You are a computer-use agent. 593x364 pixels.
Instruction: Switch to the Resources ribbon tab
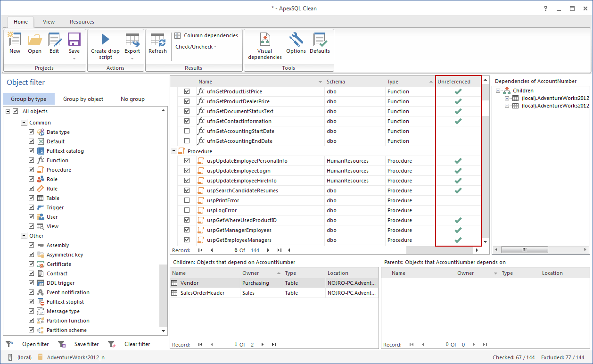pyautogui.click(x=82, y=22)
